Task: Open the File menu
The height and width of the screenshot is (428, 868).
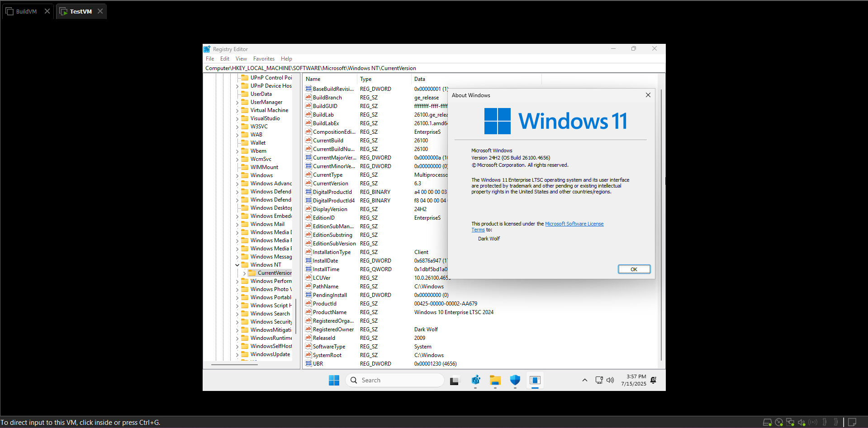Action: coord(210,59)
